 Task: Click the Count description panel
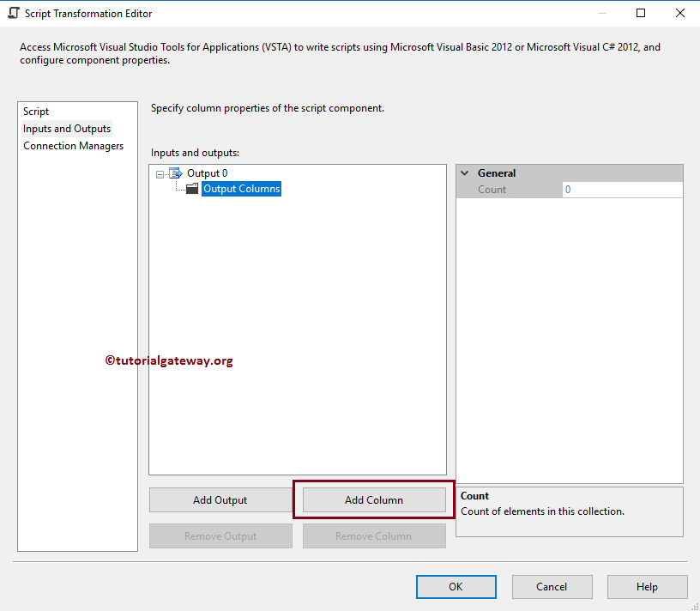569,511
